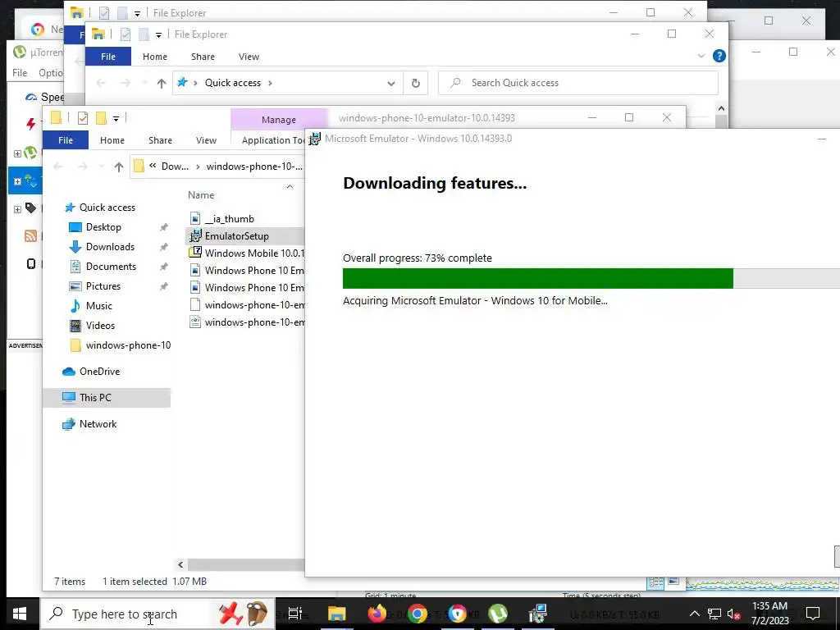Expand address bar history dropdown in Quick access window
Image resolution: width=840 pixels, height=630 pixels.
point(391,83)
